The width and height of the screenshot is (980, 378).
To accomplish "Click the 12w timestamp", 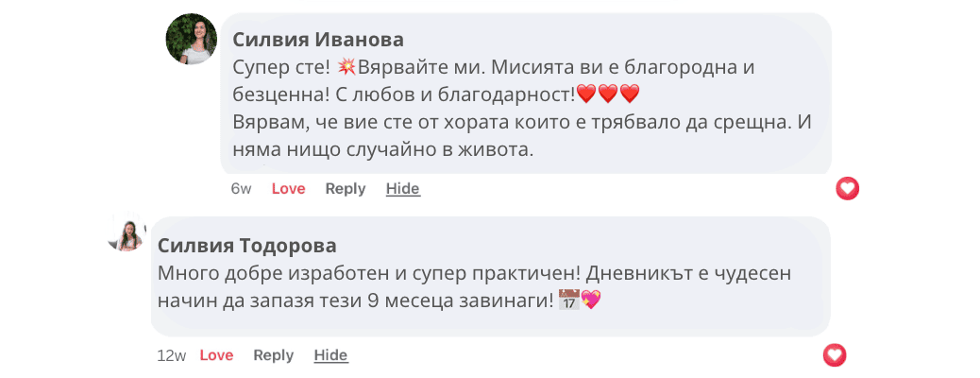I will click(172, 355).
